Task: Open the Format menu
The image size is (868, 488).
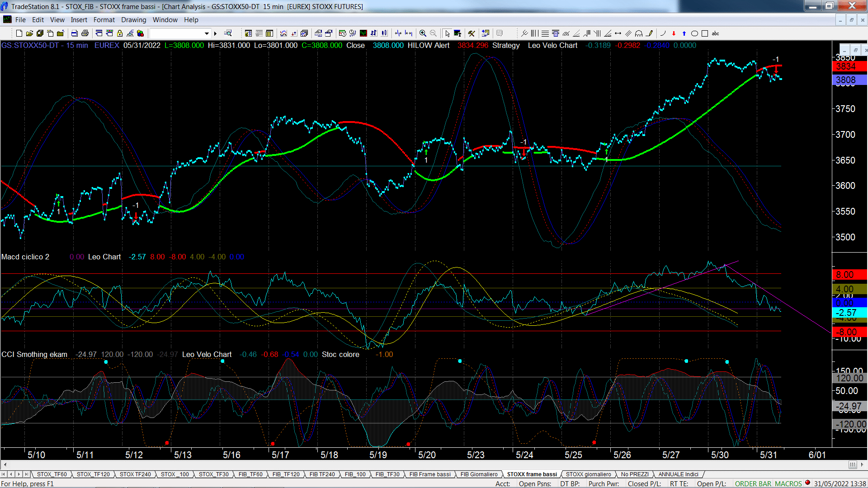Action: pyautogui.click(x=104, y=20)
